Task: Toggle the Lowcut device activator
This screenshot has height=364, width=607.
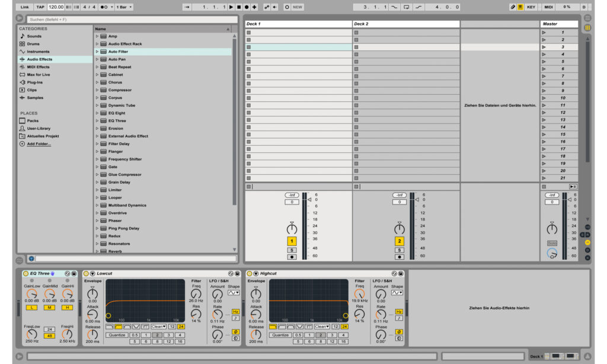Action: (x=86, y=273)
